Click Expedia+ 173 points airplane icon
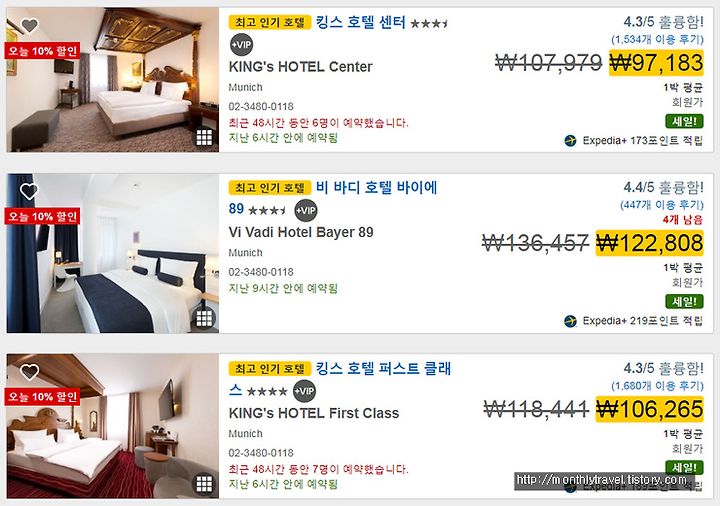The image size is (720, 506). click(x=570, y=141)
